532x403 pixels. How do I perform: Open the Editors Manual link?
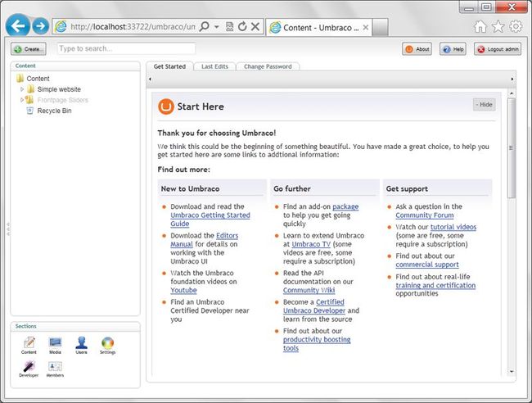[x=205, y=240]
